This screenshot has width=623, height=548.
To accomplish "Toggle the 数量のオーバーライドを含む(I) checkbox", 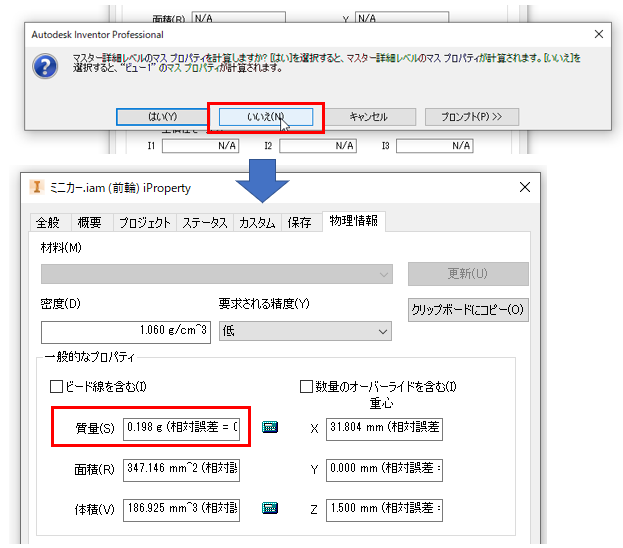I will coord(306,386).
